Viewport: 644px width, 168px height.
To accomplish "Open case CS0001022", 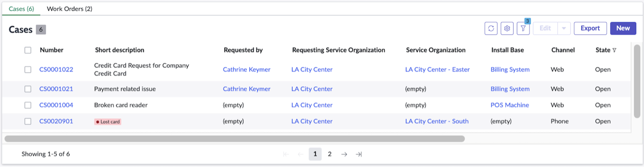I will coord(56,70).
